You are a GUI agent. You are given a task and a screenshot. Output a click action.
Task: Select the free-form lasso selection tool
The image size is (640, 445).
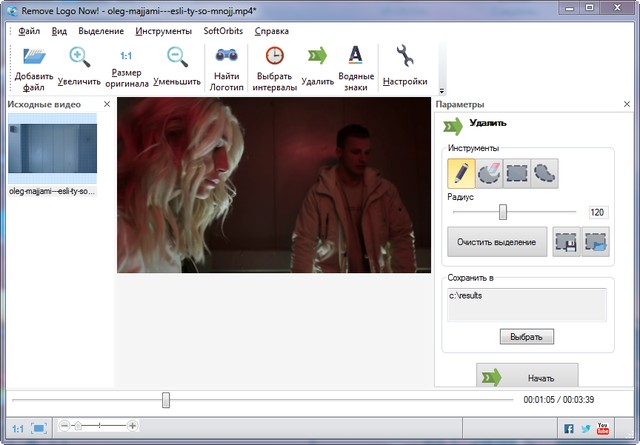[x=544, y=174]
